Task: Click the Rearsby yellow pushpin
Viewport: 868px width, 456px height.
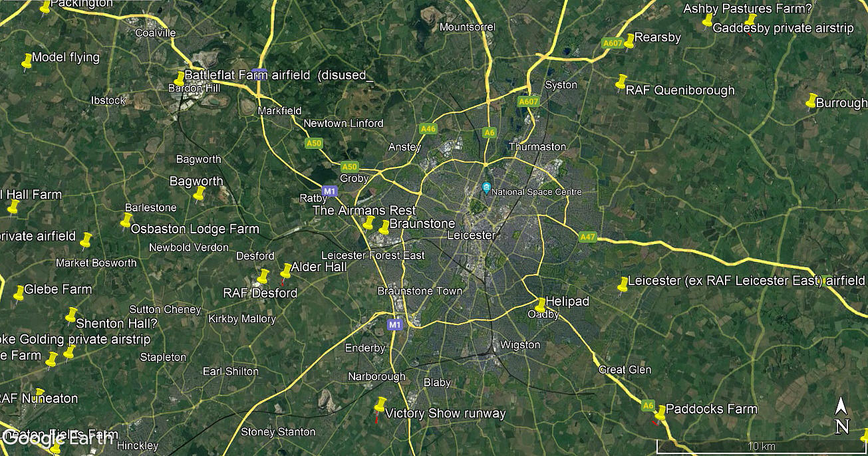Action: pyautogui.click(x=629, y=41)
